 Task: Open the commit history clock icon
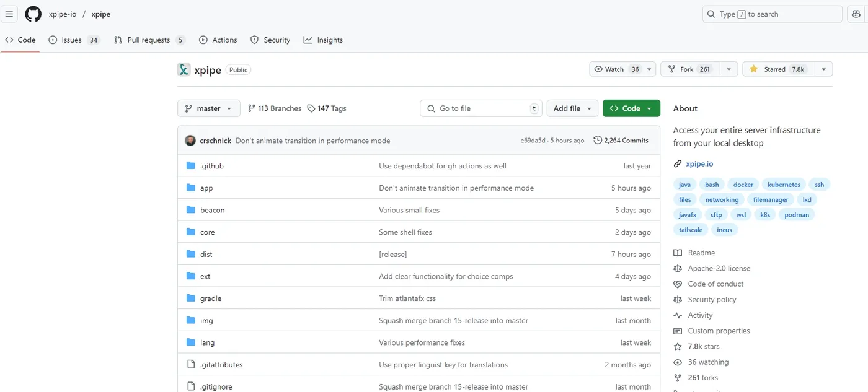598,141
